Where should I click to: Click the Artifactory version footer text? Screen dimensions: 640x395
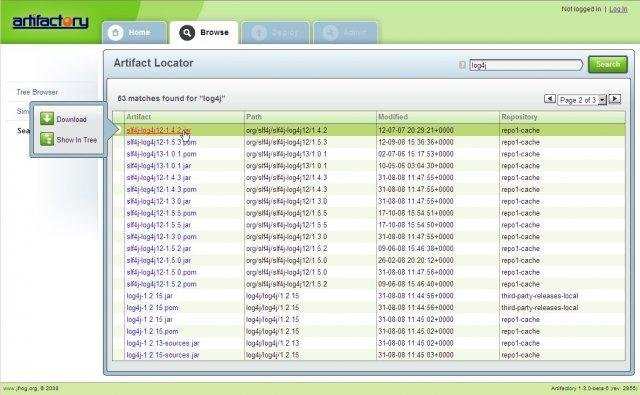tap(594, 388)
